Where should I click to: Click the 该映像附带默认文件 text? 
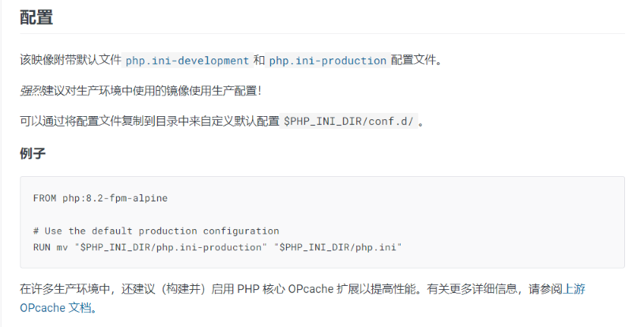[x=70, y=61]
